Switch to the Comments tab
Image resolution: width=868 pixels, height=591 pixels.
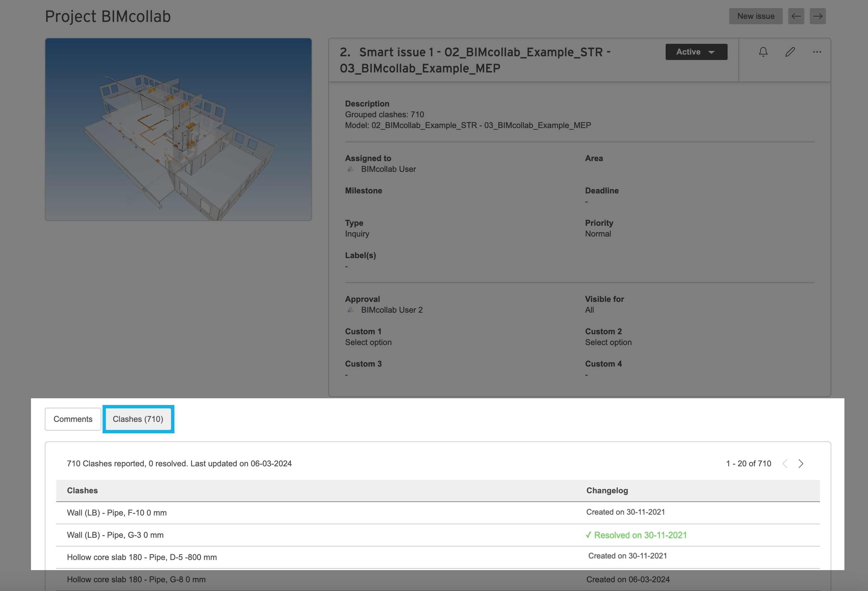(73, 419)
